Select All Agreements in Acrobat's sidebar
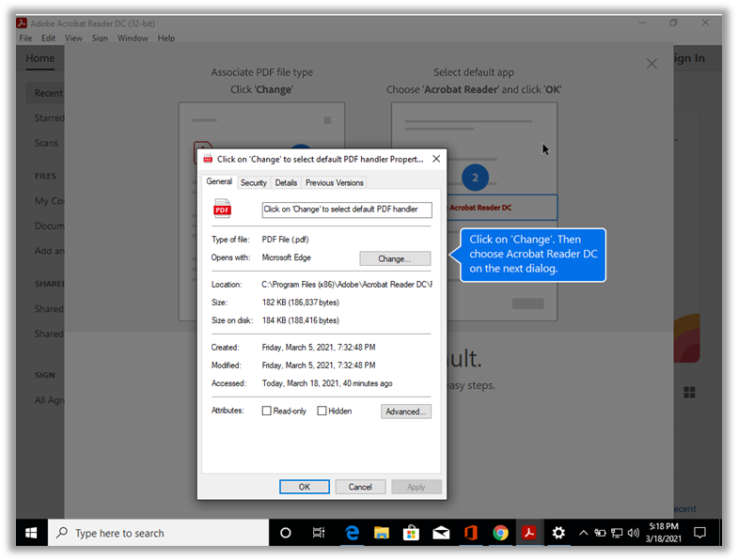 click(x=49, y=400)
